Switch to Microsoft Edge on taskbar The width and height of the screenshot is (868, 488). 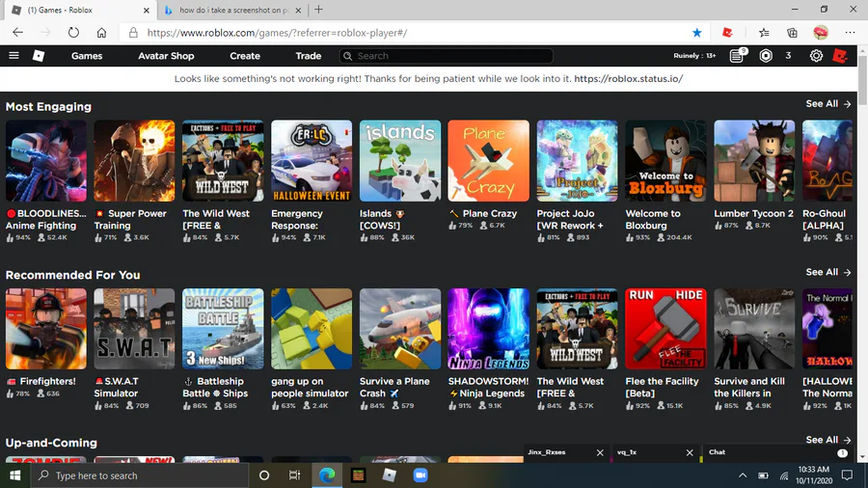coord(327,475)
